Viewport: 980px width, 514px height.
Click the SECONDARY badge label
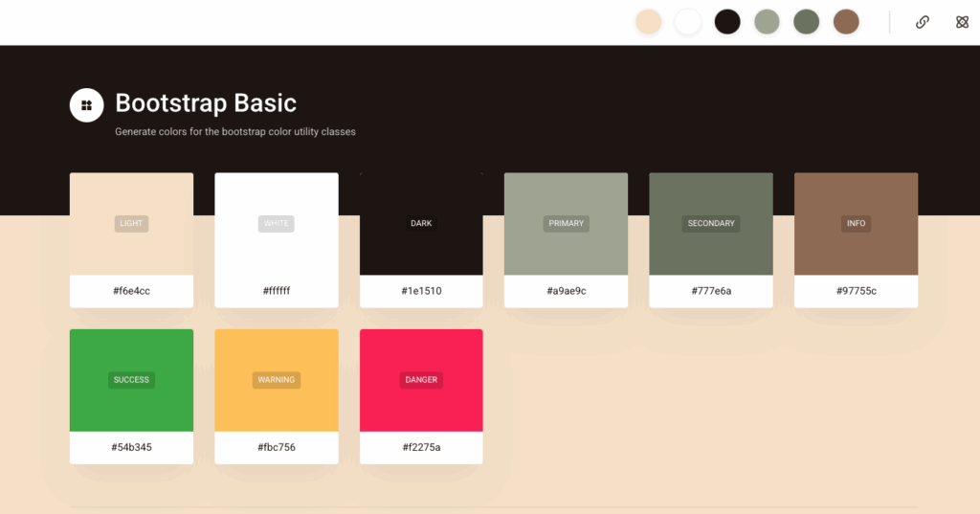tap(711, 223)
